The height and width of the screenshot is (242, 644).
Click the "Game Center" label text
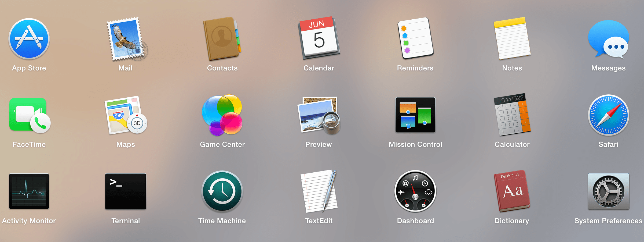click(x=222, y=144)
